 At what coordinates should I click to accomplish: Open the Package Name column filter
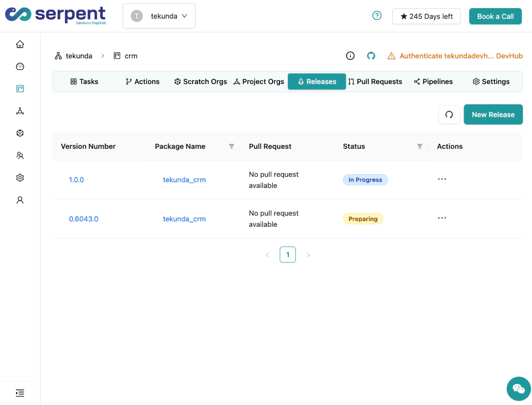[232, 146]
